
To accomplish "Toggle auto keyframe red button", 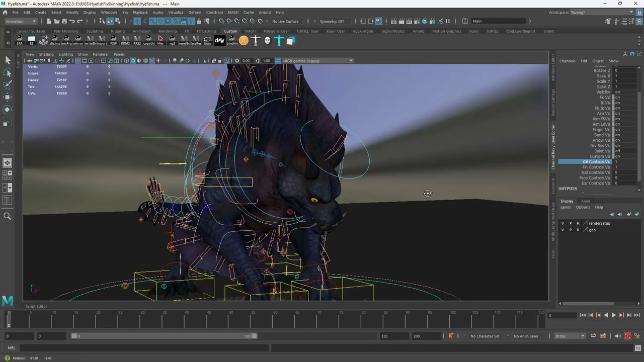I will [x=627, y=336].
